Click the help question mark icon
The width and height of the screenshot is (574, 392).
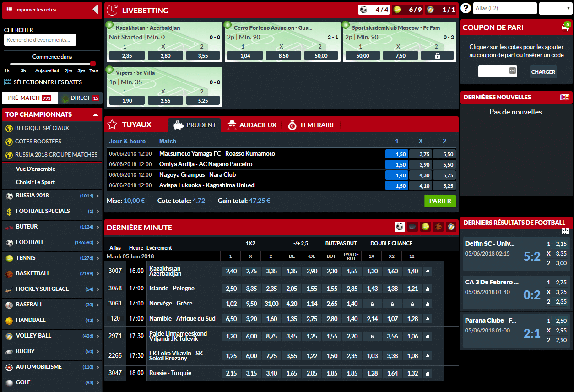466,8
